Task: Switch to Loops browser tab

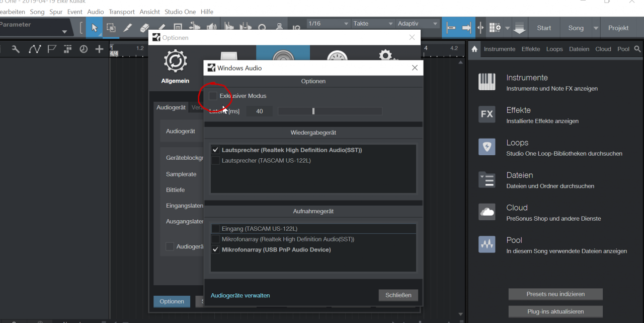Action: (554, 49)
